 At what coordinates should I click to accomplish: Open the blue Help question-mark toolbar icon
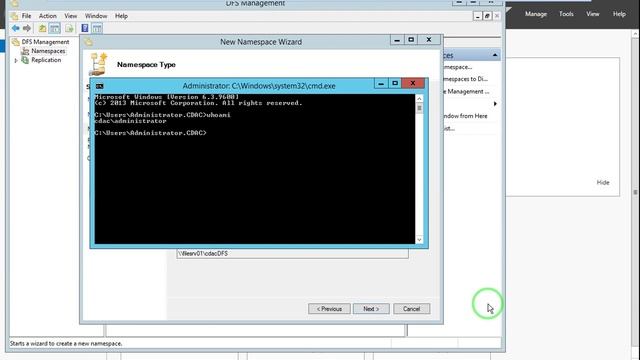pyautogui.click(x=84, y=28)
